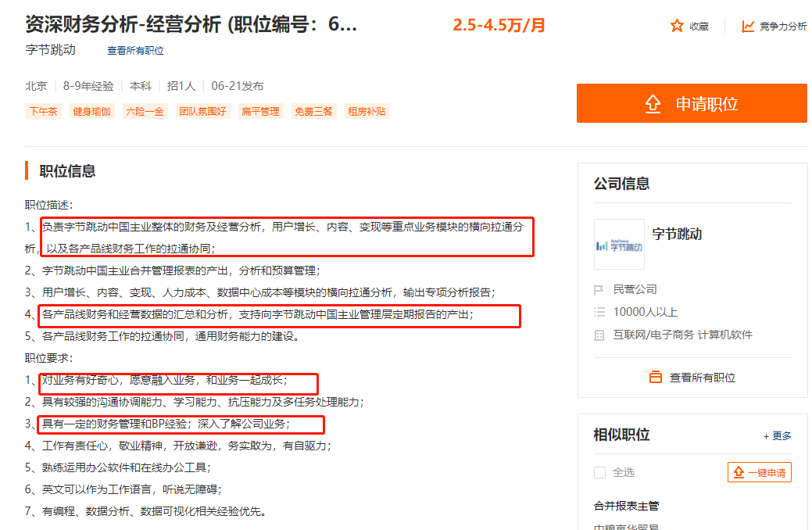Click the 扁平管理 benefit tag
812x530 pixels.
260,111
